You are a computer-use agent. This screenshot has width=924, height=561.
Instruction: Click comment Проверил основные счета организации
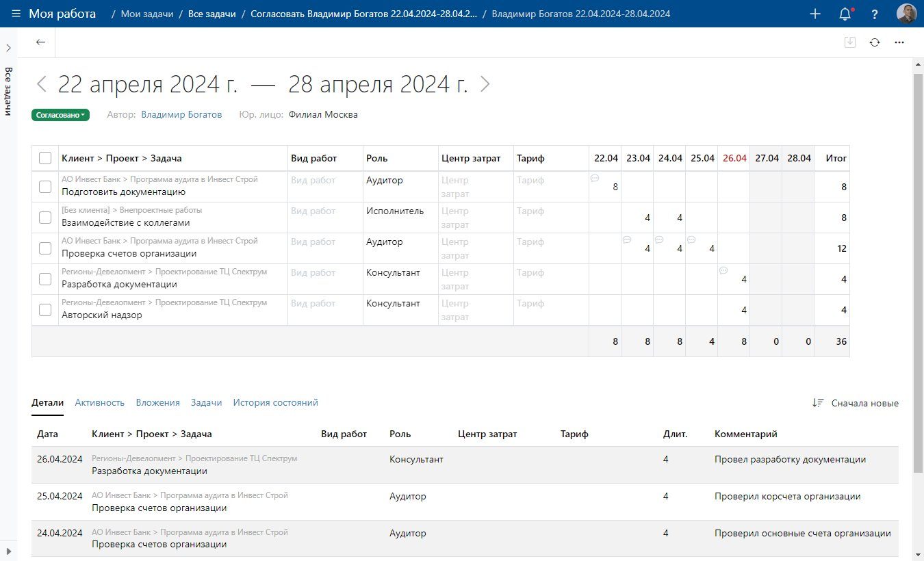click(x=803, y=533)
